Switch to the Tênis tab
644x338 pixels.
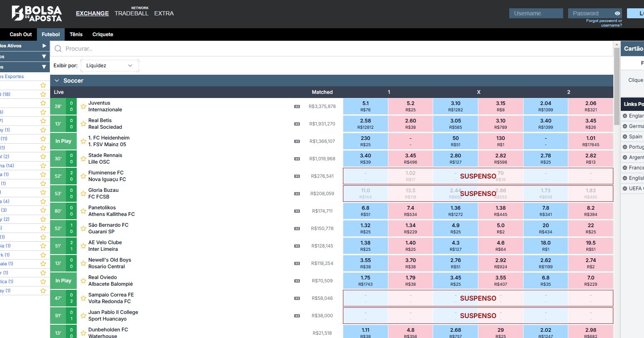(76, 34)
